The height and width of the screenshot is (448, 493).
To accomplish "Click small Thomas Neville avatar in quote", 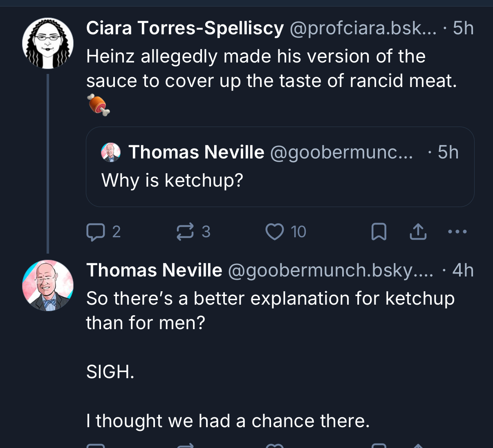I will coord(111,152).
